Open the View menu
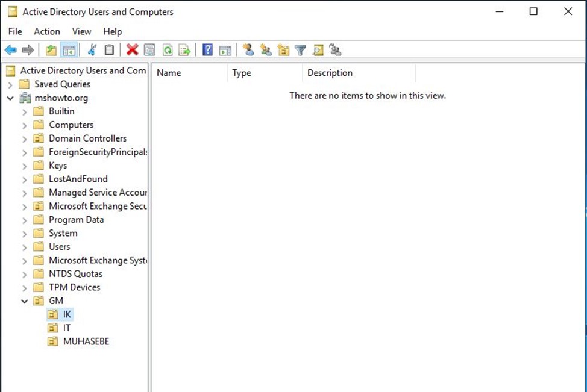Viewport: 587px width, 392px height. (81, 31)
